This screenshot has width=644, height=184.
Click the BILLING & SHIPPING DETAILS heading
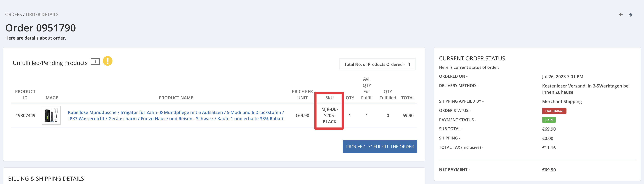click(x=46, y=179)
